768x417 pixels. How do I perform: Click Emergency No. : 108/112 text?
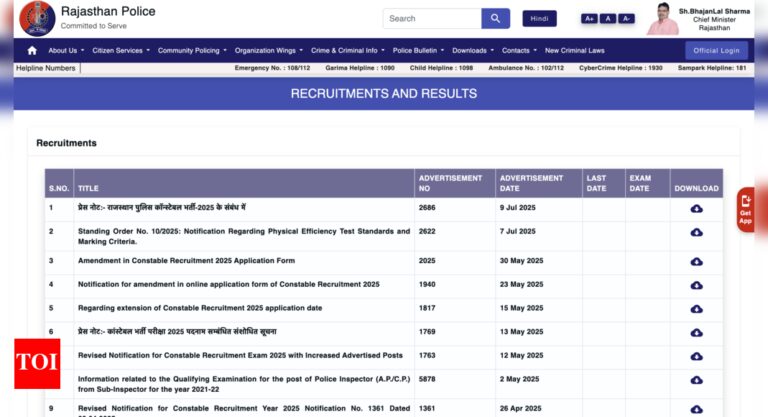click(x=272, y=68)
